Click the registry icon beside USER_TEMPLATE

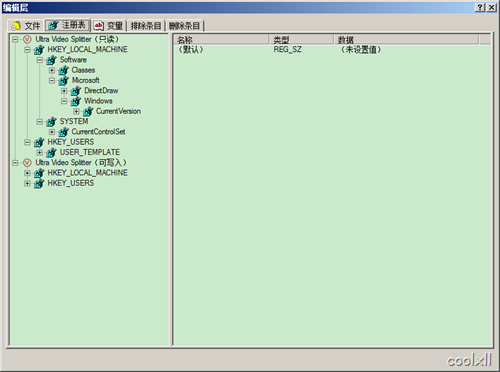coord(51,153)
